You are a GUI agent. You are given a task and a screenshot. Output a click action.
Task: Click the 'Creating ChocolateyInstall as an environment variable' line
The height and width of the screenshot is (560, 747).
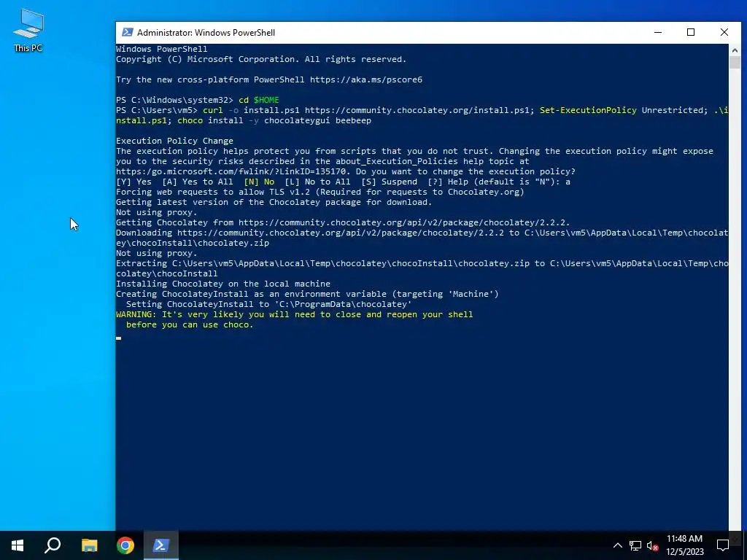tap(307, 294)
